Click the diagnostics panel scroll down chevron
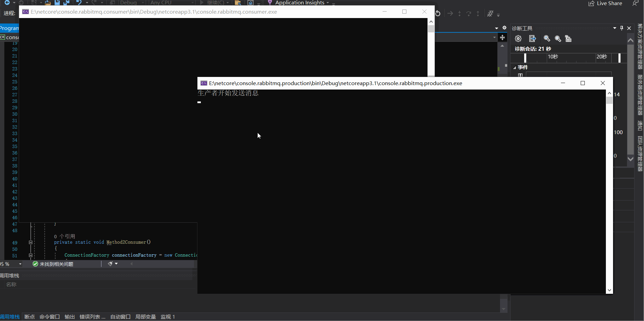Image resolution: width=644 pixels, height=321 pixels. 630,159
